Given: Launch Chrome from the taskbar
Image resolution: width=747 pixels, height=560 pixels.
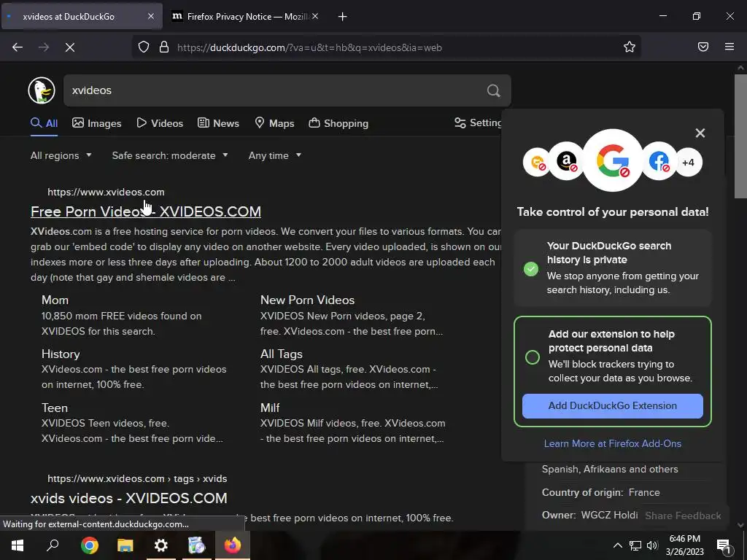Looking at the screenshot, I should click(90, 545).
